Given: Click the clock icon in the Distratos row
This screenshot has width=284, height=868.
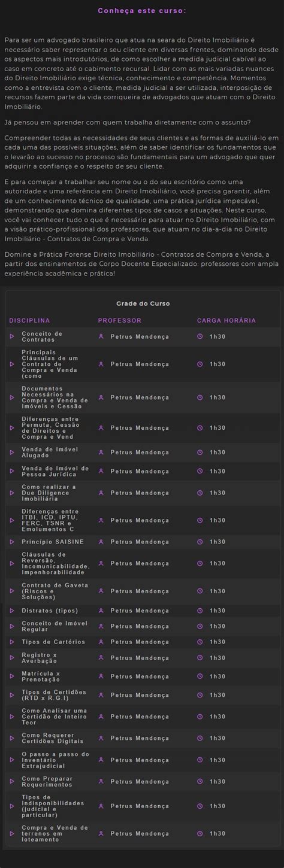Looking at the screenshot, I should pos(200,611).
